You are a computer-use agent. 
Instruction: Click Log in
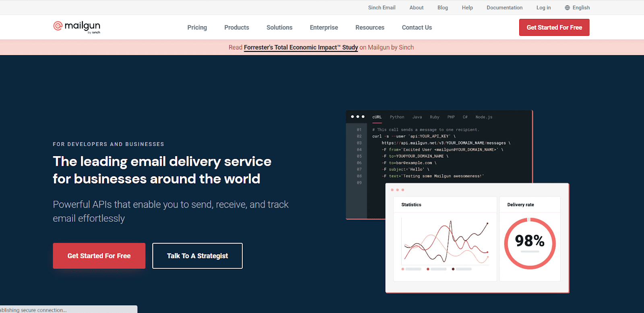click(x=543, y=8)
